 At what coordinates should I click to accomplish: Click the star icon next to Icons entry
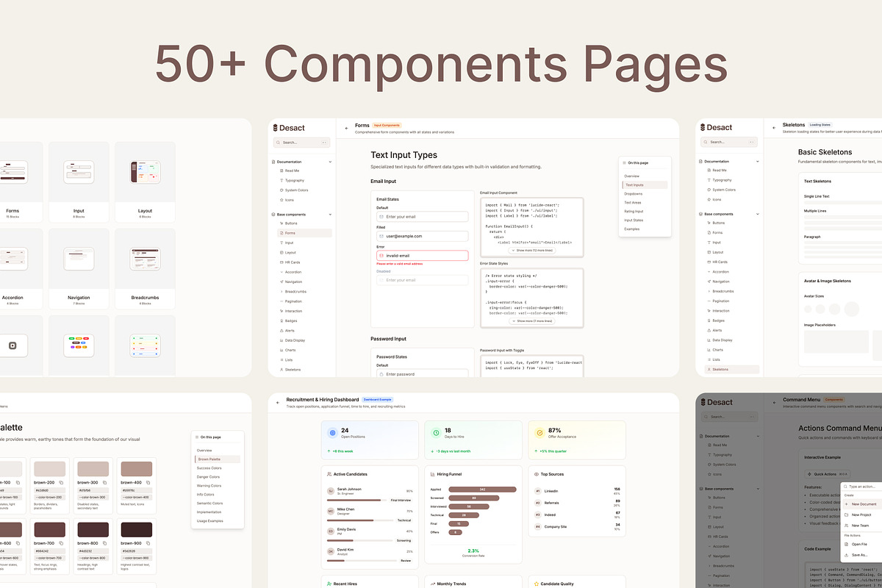281,200
